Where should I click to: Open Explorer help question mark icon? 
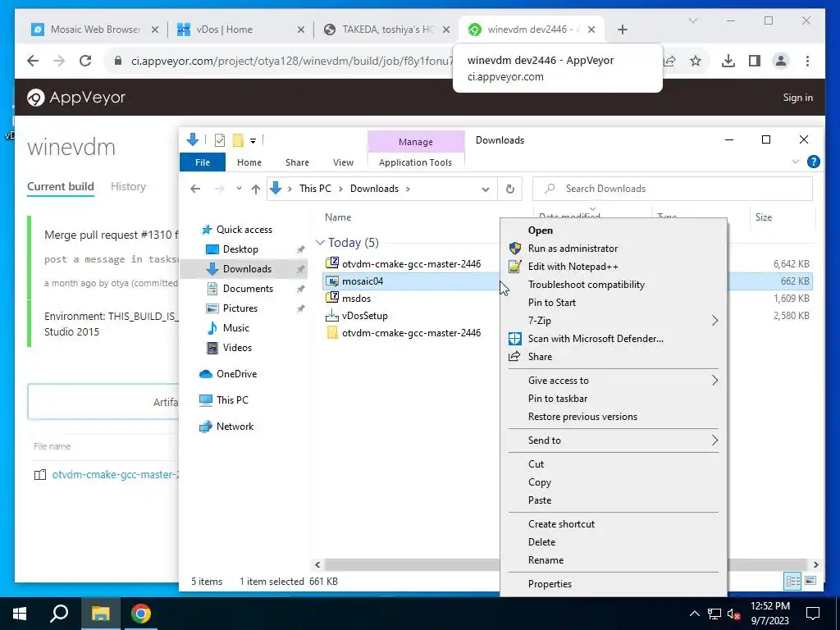[x=813, y=162]
